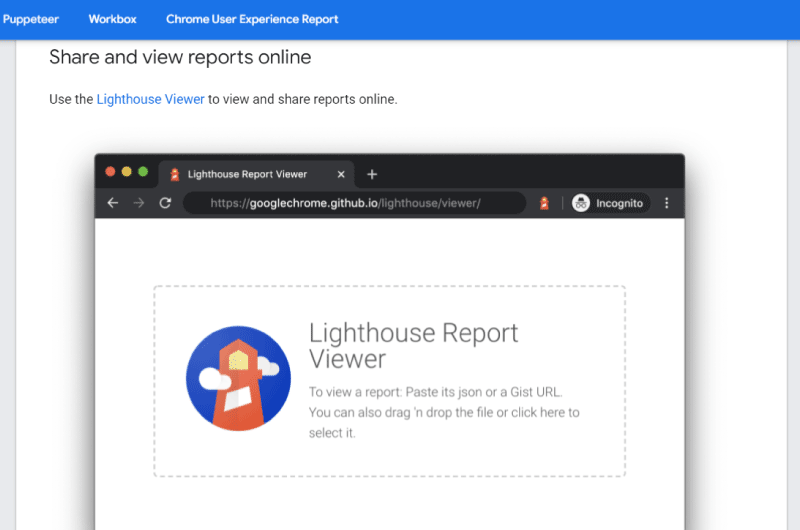Click the Lighthouse extension icon in toolbar
The width and height of the screenshot is (800, 530).
(x=544, y=203)
